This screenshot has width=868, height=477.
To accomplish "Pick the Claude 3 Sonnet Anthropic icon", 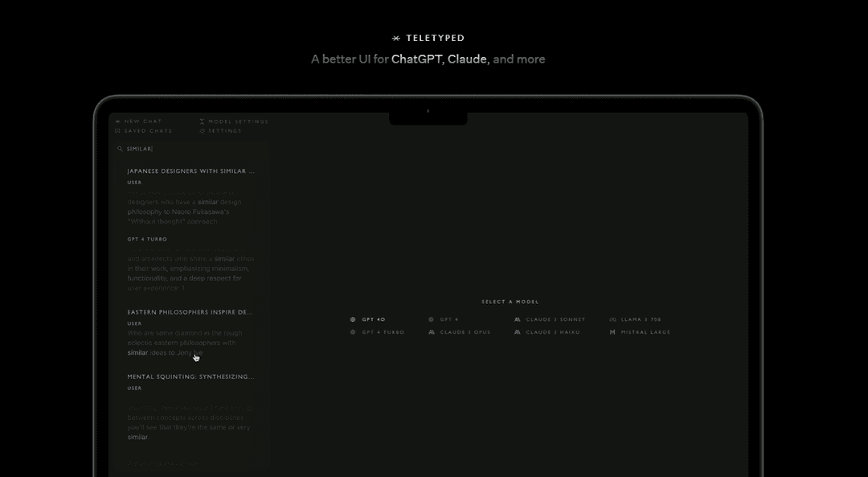I will 517,319.
